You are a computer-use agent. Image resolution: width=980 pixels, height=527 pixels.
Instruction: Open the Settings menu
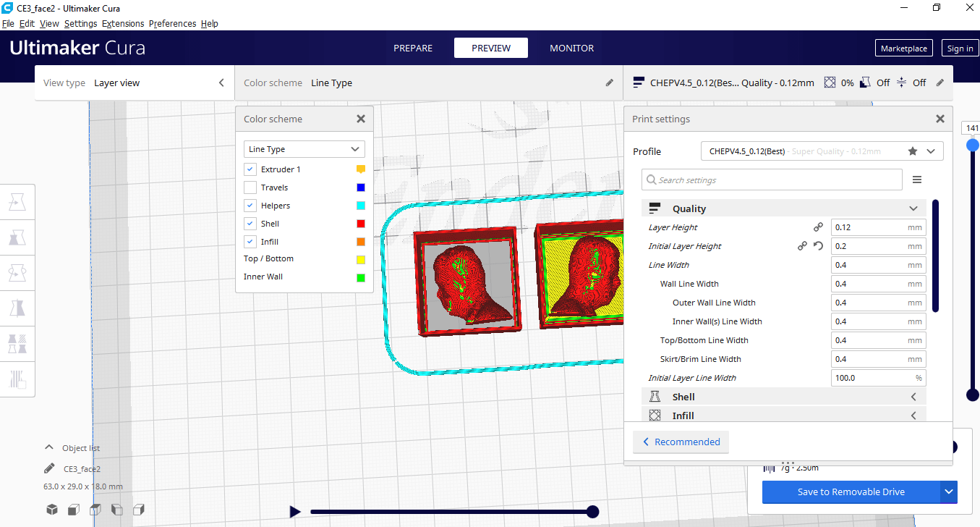coord(80,24)
